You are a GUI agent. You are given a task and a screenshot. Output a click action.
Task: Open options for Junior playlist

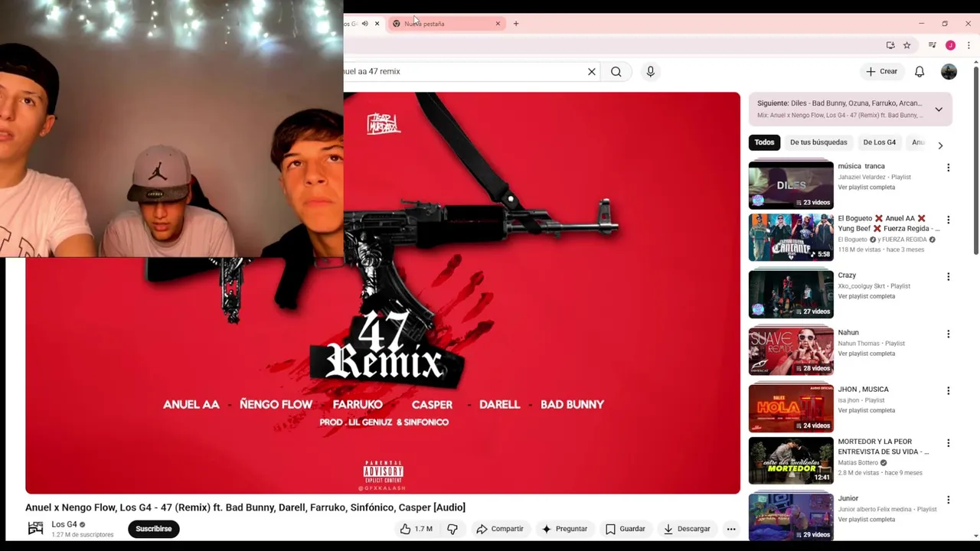pos(948,500)
